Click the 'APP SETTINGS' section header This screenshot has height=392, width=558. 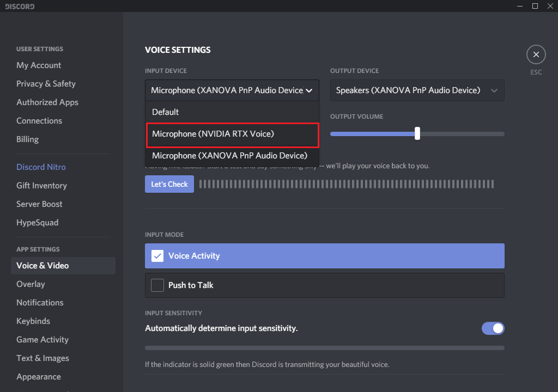(x=38, y=249)
